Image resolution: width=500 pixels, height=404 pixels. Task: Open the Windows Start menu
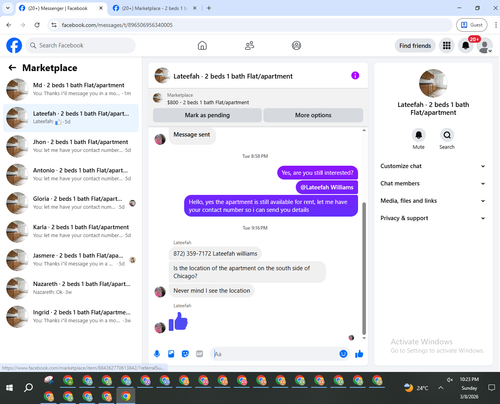pos(9,388)
